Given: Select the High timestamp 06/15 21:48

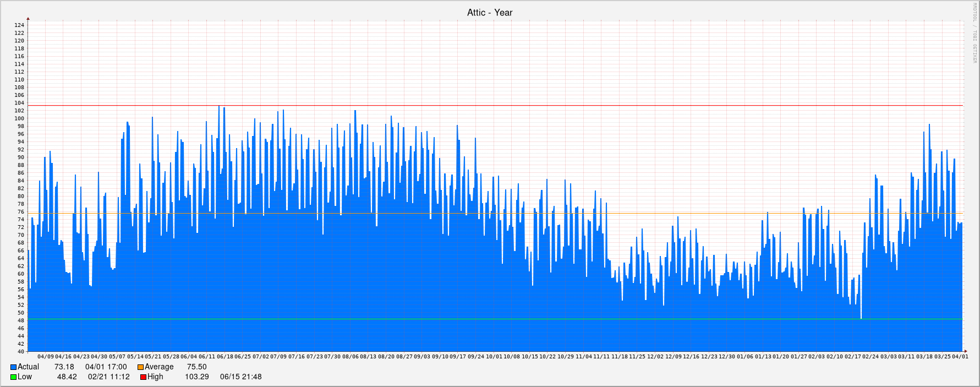Looking at the screenshot, I should [240, 377].
